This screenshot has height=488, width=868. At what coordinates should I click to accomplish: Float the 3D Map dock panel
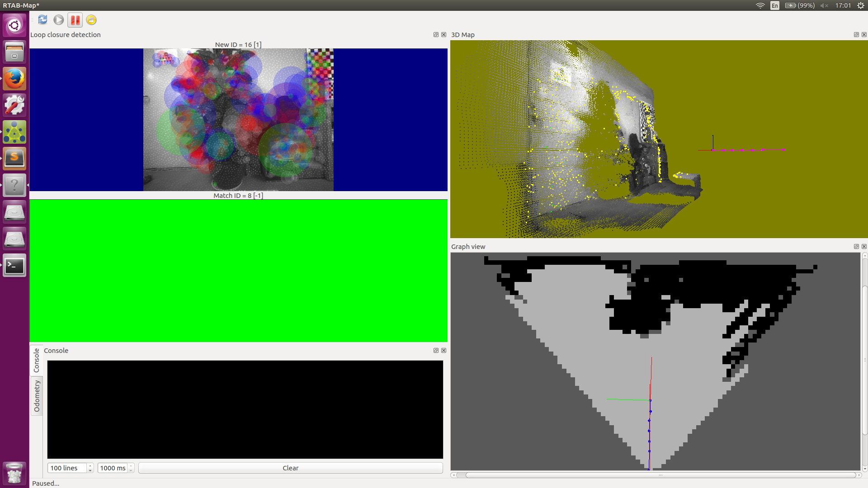point(856,35)
